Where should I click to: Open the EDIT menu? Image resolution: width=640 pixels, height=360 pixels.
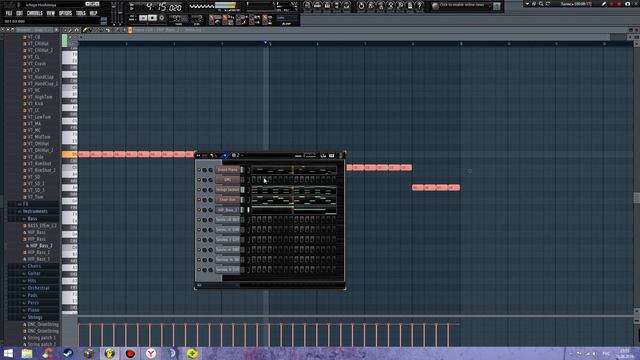tap(19, 13)
